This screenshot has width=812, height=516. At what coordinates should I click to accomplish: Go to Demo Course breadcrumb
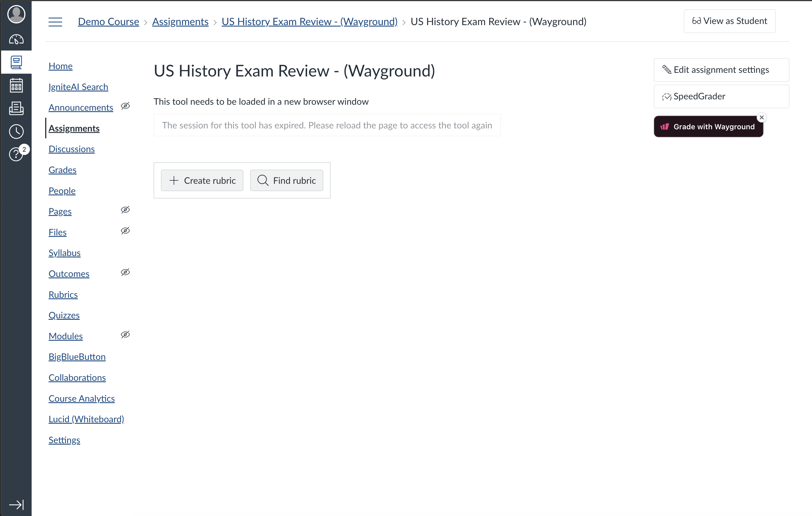click(109, 21)
